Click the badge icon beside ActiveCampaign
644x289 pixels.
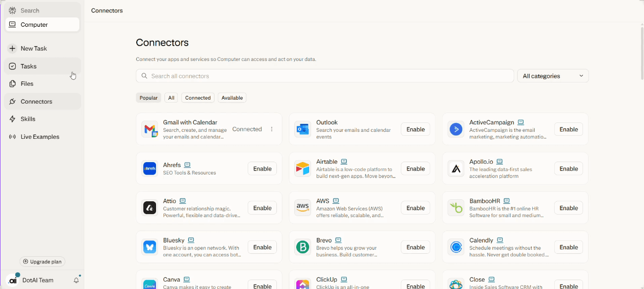pos(521,122)
